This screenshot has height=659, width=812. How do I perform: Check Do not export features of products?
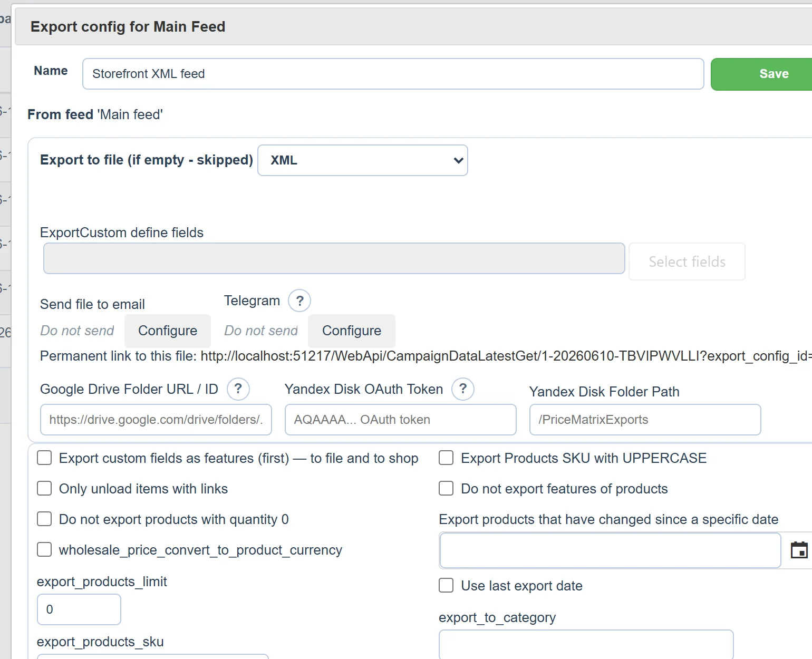(x=446, y=488)
